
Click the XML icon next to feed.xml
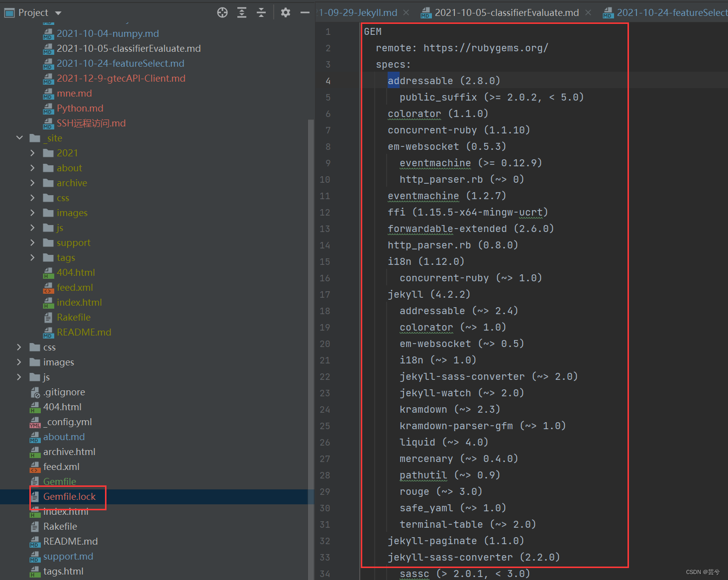pos(35,466)
